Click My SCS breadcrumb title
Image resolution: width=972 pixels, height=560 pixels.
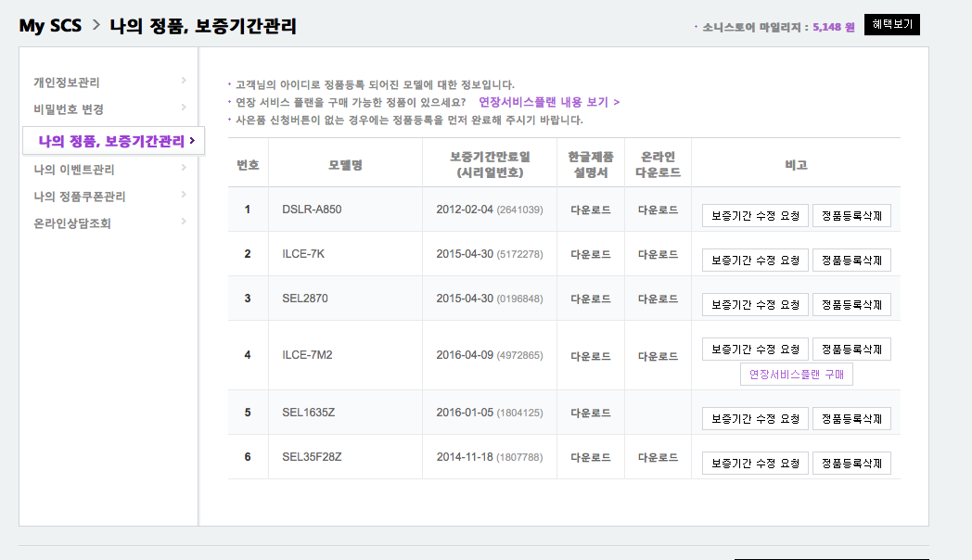coord(50,26)
